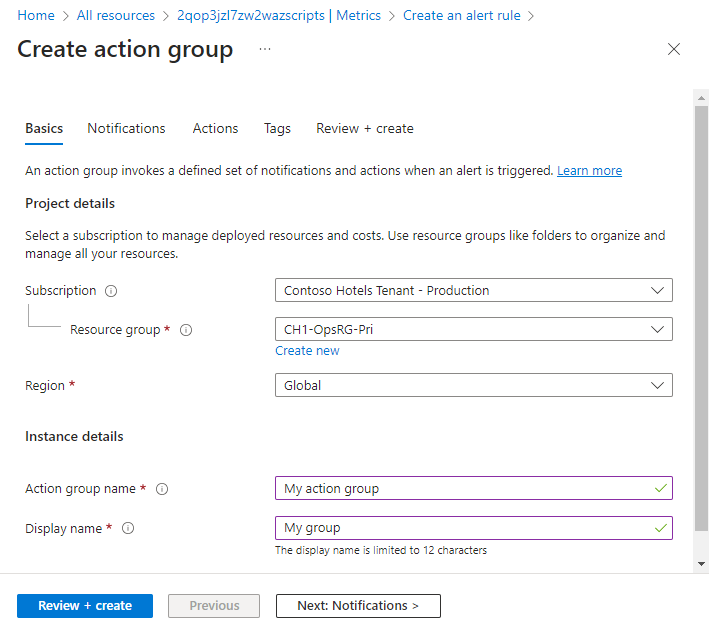Screen dimensions: 709x633
Task: Open the Actions tab
Action: 215,128
